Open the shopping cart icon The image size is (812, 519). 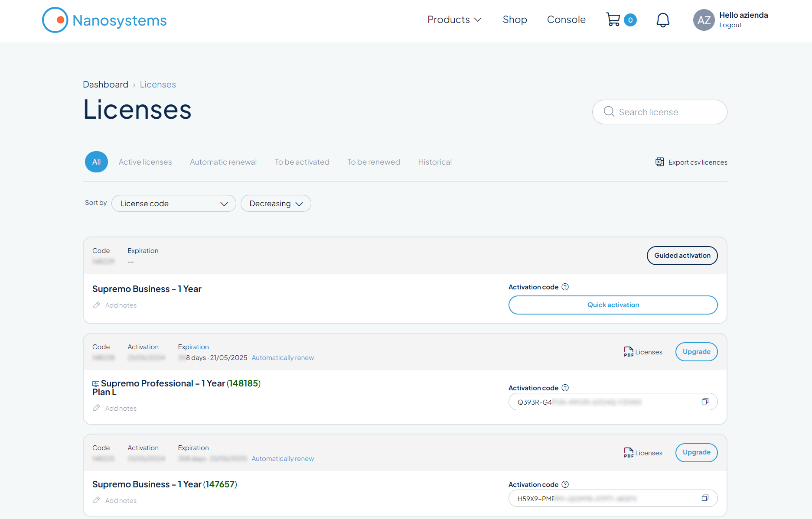613,19
